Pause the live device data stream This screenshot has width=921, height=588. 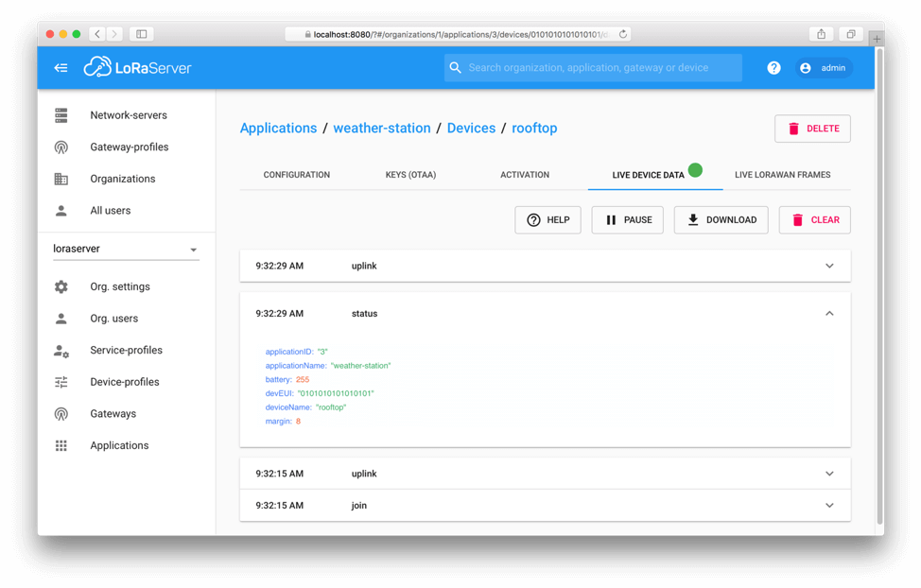click(x=627, y=219)
